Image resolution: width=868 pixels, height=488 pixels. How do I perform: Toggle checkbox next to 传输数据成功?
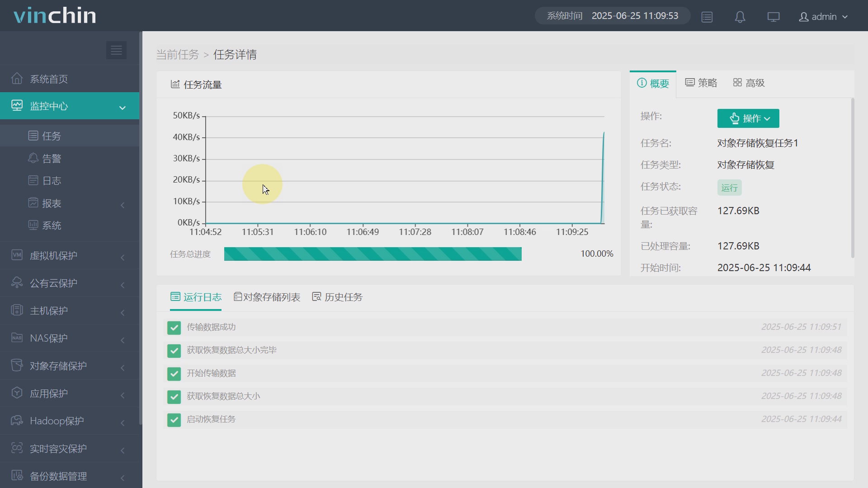pyautogui.click(x=174, y=328)
